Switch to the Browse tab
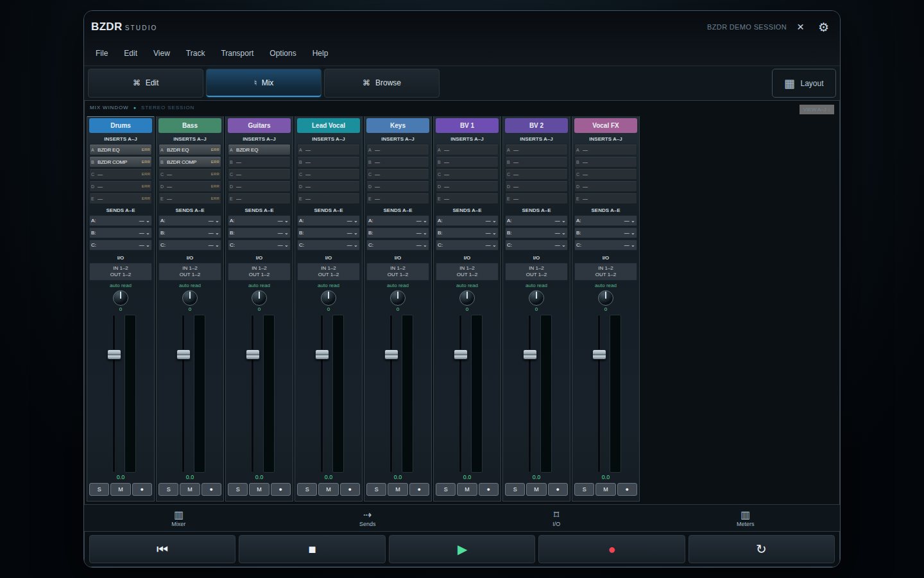 (x=382, y=83)
